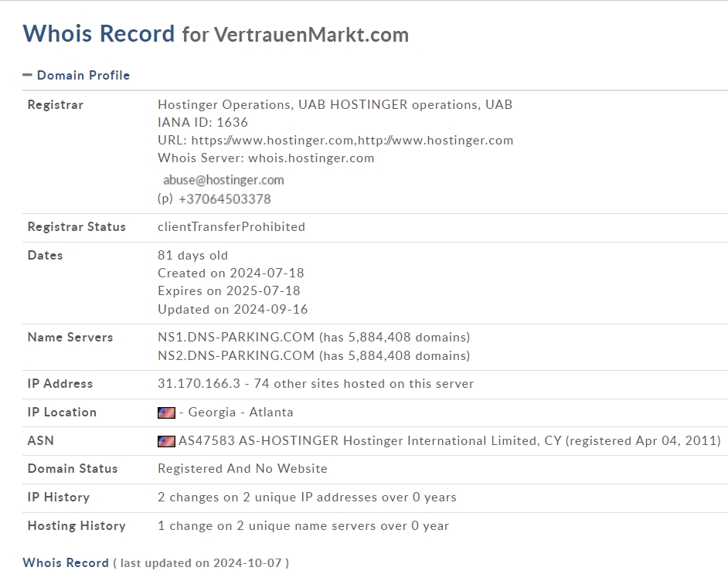Click the IP Address row label
Screen dimensions: 728x574
[x=60, y=384]
